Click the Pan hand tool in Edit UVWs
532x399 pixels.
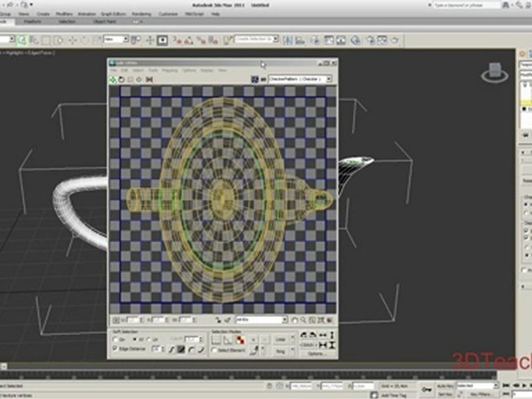tap(294, 320)
